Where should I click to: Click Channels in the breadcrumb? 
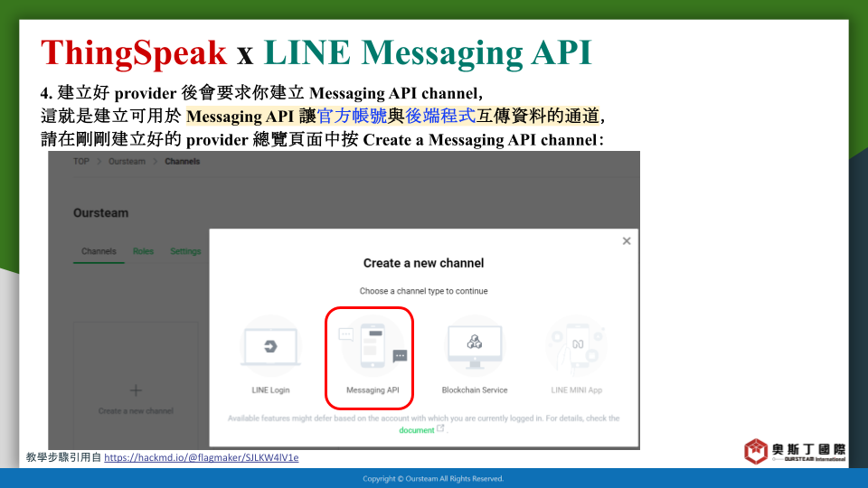coord(182,162)
